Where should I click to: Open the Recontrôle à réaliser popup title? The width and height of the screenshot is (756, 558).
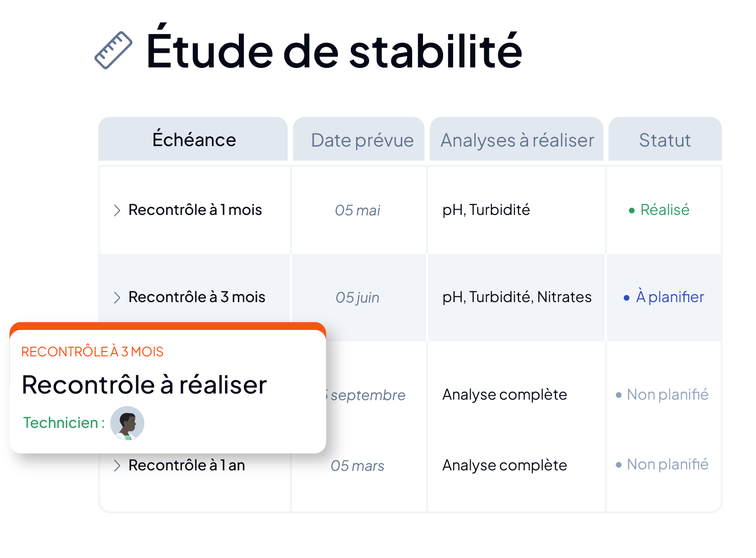[x=144, y=385]
